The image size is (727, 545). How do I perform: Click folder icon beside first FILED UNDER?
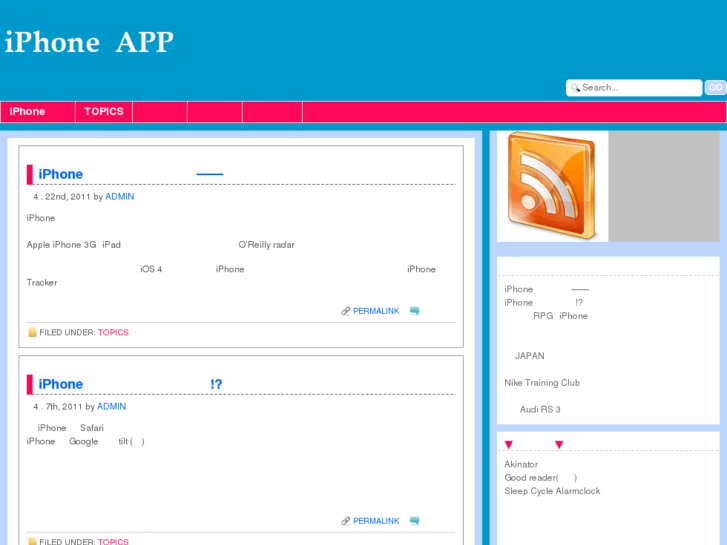coord(32,332)
